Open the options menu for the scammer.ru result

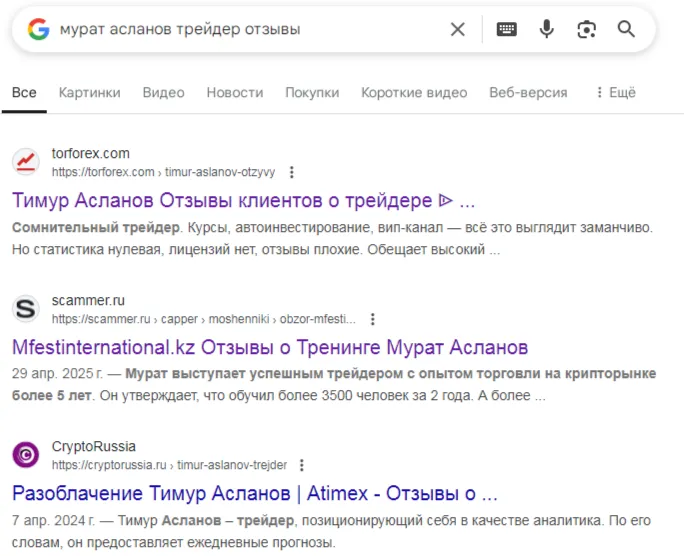pyautogui.click(x=373, y=319)
